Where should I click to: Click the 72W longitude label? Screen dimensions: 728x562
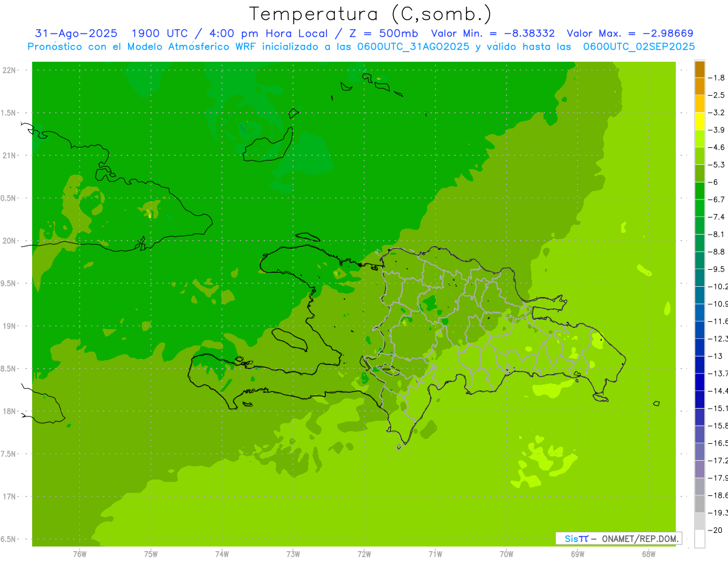364,554
